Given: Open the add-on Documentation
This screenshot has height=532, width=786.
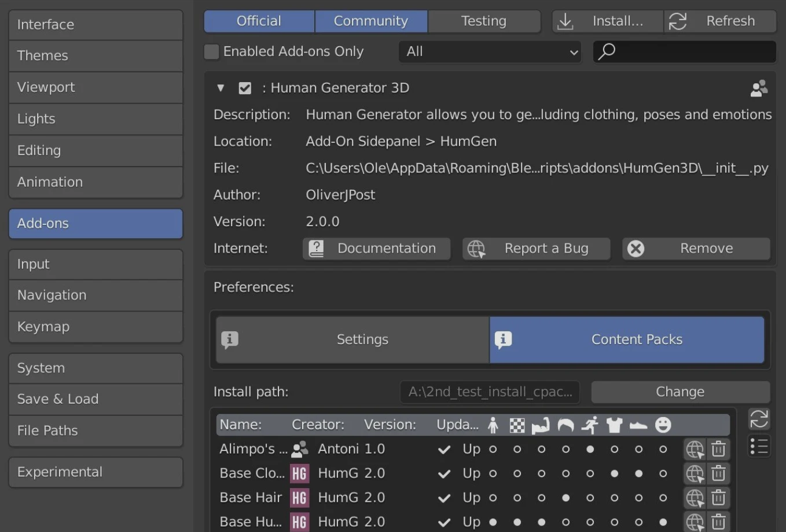Looking at the screenshot, I should pyautogui.click(x=377, y=249).
